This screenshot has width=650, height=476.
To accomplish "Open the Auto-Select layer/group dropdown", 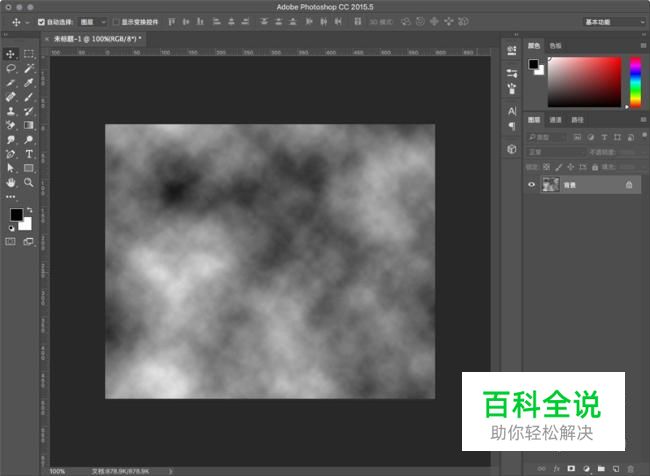I will coord(93,22).
